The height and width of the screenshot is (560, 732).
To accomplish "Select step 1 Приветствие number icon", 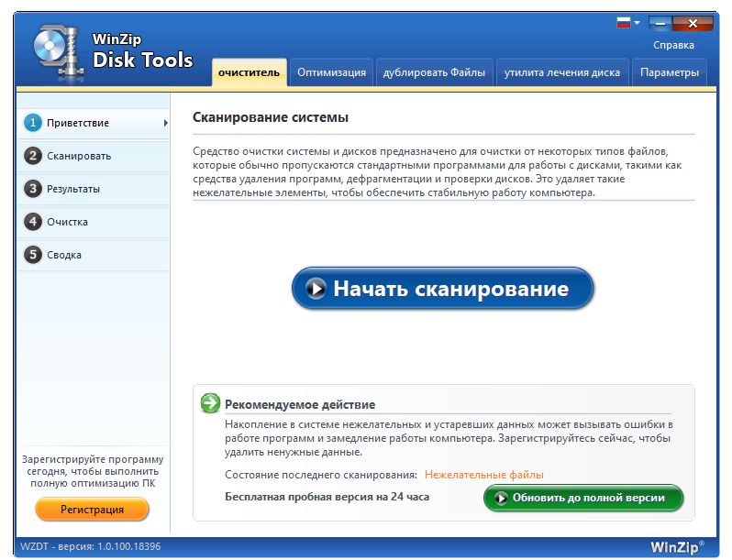I will click(33, 123).
